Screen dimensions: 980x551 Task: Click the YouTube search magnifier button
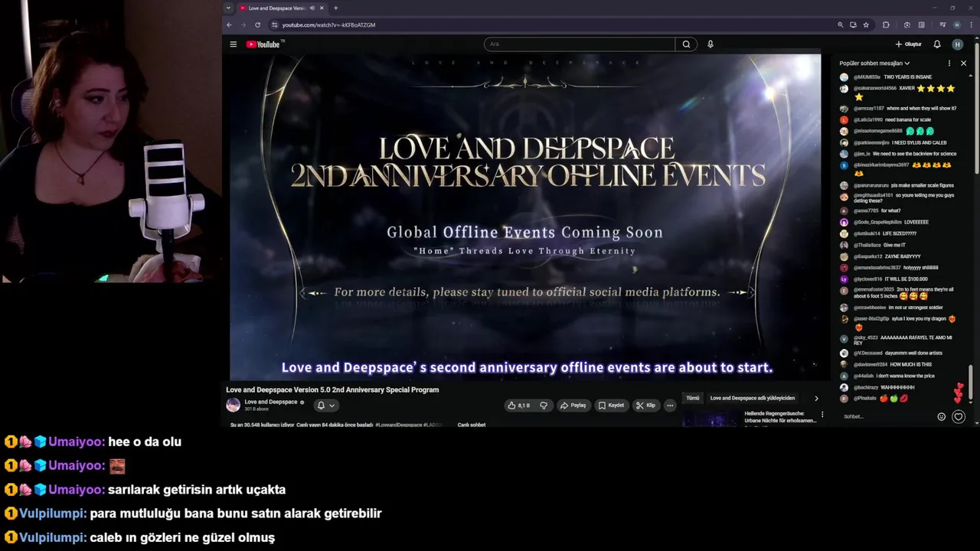(686, 44)
